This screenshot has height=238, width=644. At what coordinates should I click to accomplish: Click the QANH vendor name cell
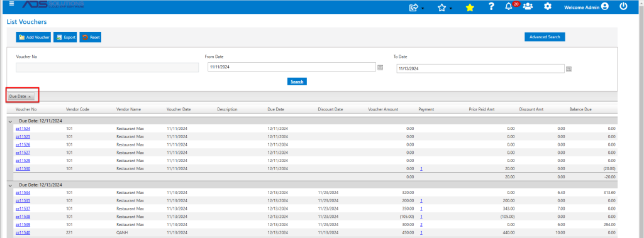pyautogui.click(x=121, y=233)
